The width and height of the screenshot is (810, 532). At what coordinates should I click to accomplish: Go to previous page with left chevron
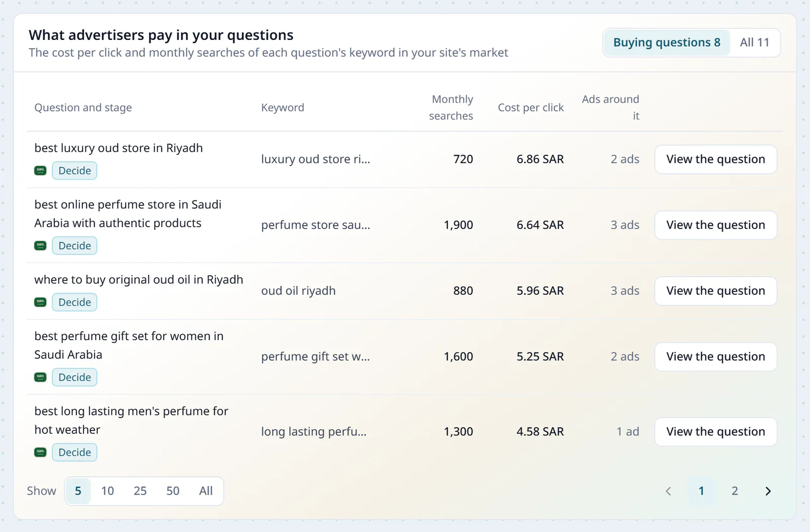point(668,491)
